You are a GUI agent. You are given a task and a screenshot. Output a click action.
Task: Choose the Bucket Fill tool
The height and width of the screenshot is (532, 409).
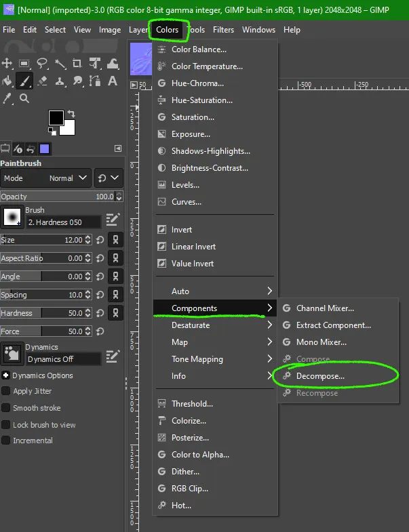[7, 81]
